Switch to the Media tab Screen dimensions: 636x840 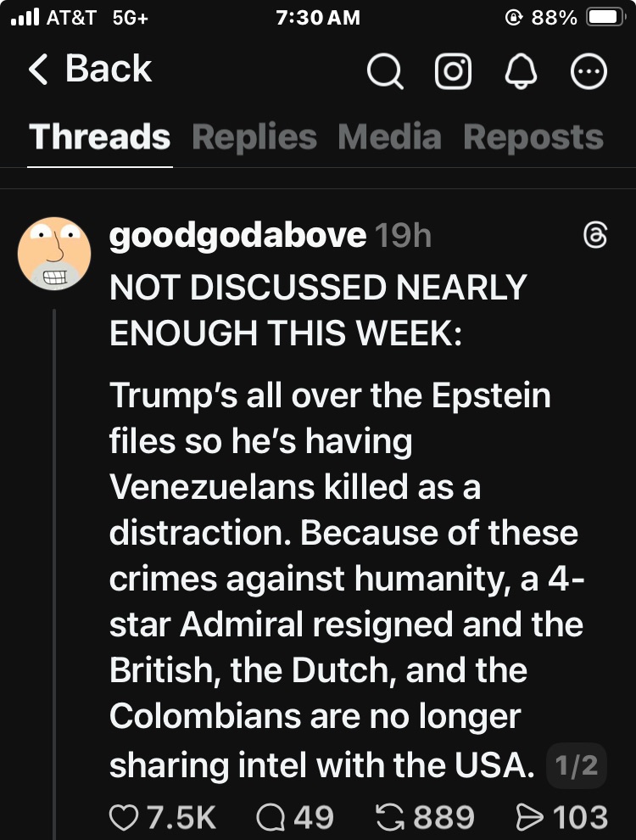[389, 137]
